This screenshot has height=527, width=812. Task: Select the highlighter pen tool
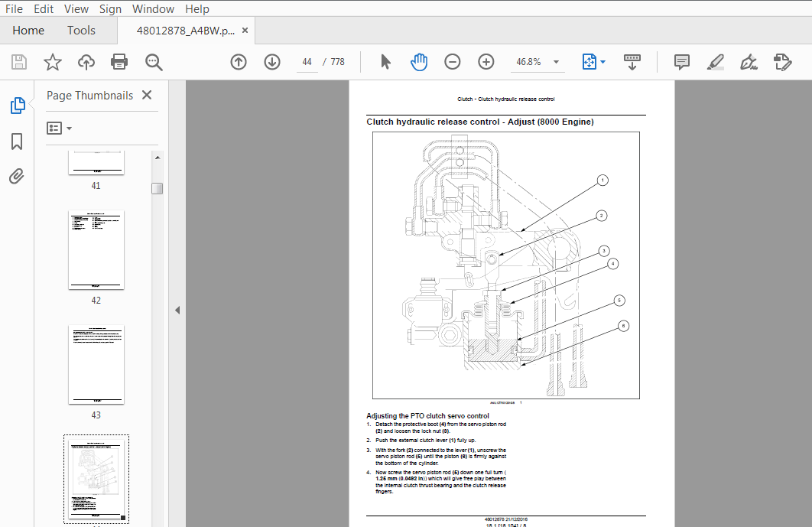click(x=715, y=62)
